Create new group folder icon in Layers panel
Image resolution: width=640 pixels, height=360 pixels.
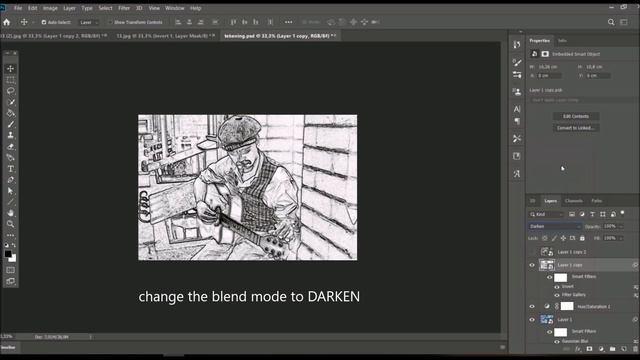pyautogui.click(x=612, y=349)
